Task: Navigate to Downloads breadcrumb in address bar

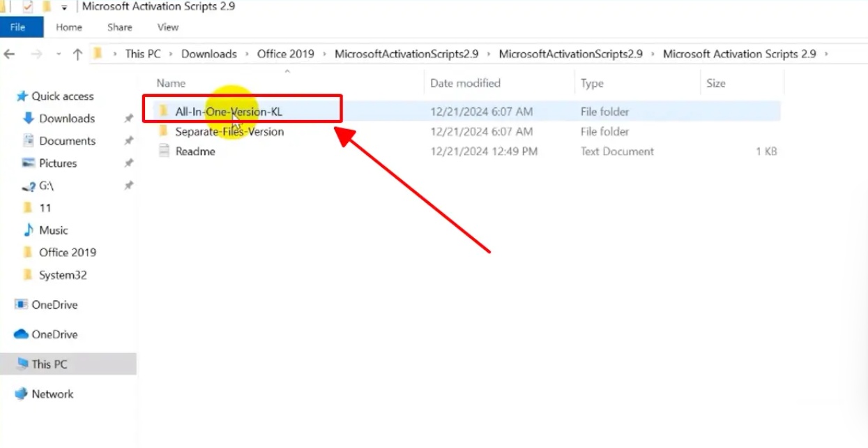Action: pyautogui.click(x=209, y=54)
